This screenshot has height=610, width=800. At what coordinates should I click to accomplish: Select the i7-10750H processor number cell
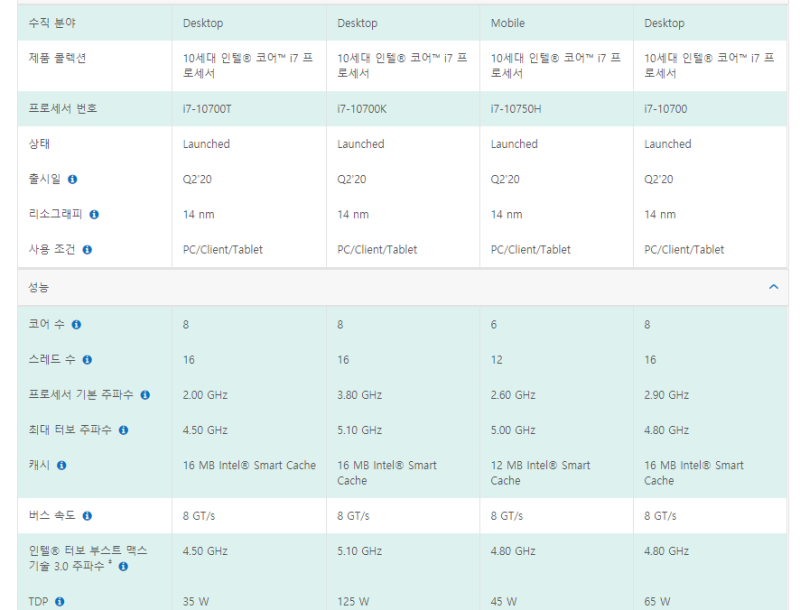tap(516, 109)
